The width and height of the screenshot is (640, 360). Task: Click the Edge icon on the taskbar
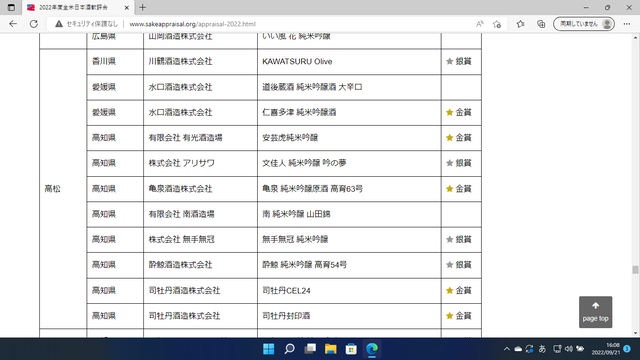pyautogui.click(x=372, y=349)
